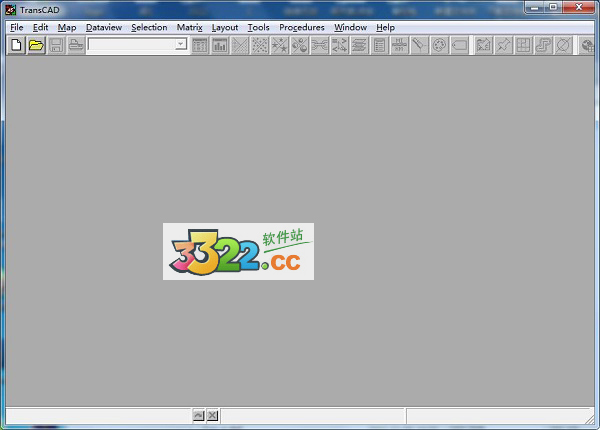Click the round palette Style icon
Image resolution: width=600 pixels, height=430 pixels.
coord(439,46)
